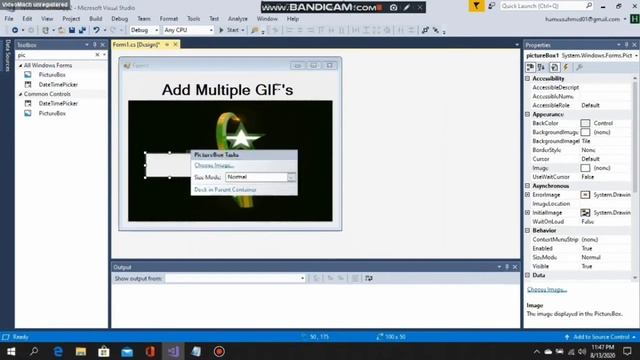640x360 pixels.
Task: Collapse the All Windows Forms toolbox group
Action: (x=20, y=65)
